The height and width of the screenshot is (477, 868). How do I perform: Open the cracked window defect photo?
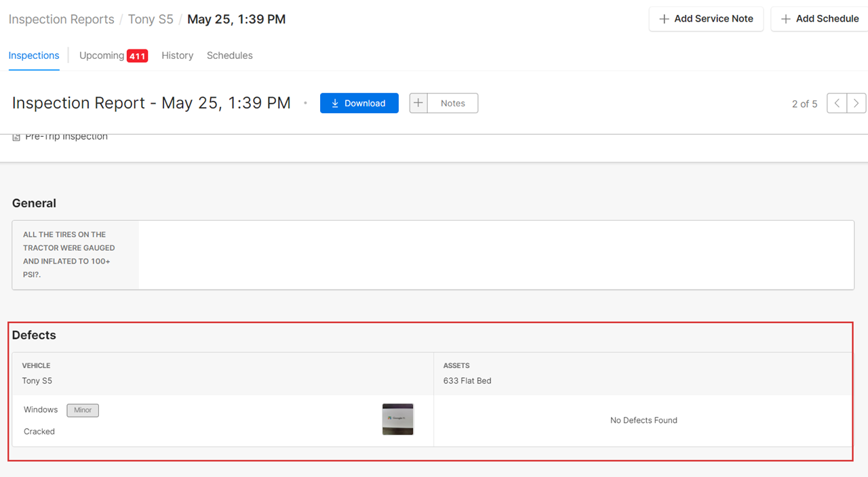pyautogui.click(x=397, y=419)
